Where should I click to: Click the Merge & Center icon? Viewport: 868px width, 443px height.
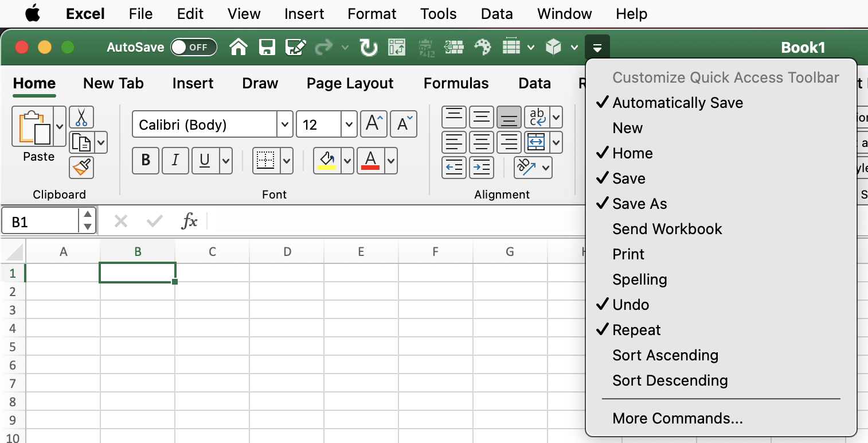point(537,142)
